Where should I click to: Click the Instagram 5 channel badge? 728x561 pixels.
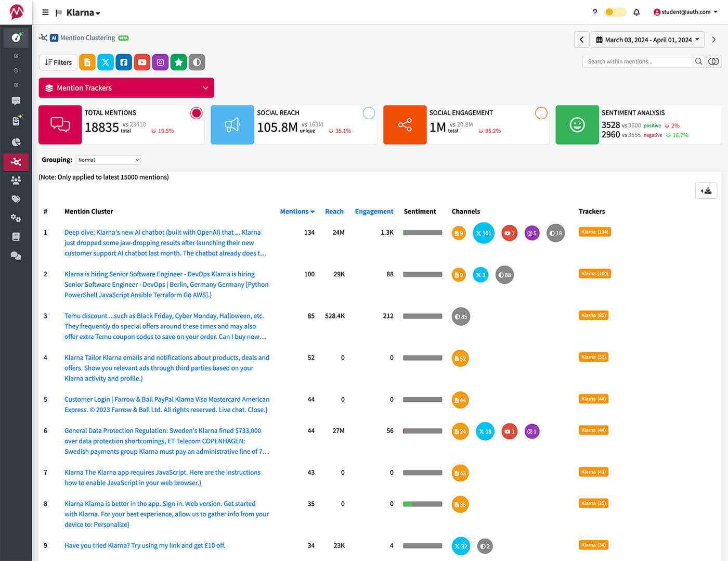point(532,233)
